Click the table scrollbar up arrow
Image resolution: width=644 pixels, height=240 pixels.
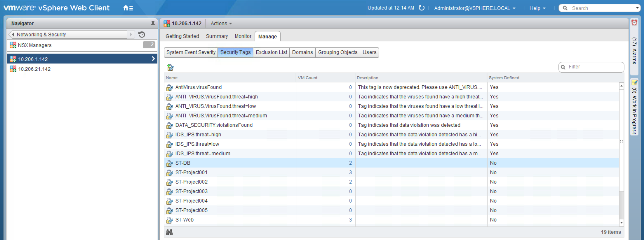pyautogui.click(x=621, y=86)
